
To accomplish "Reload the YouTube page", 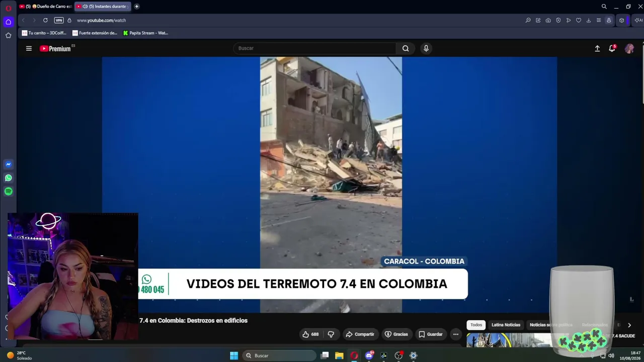I will 45,20.
